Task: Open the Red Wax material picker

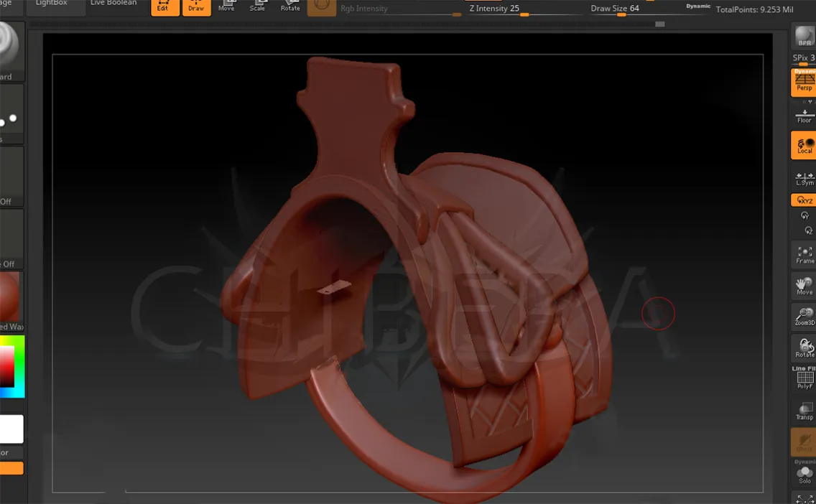Action: point(10,298)
